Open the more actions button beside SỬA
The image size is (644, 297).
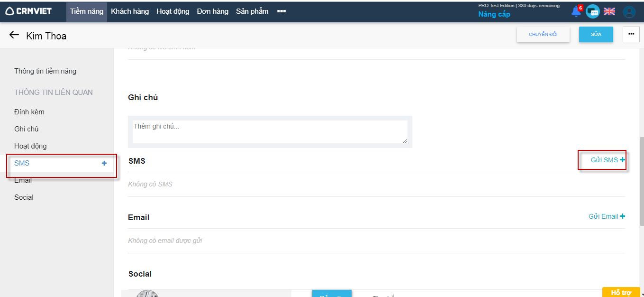click(631, 34)
